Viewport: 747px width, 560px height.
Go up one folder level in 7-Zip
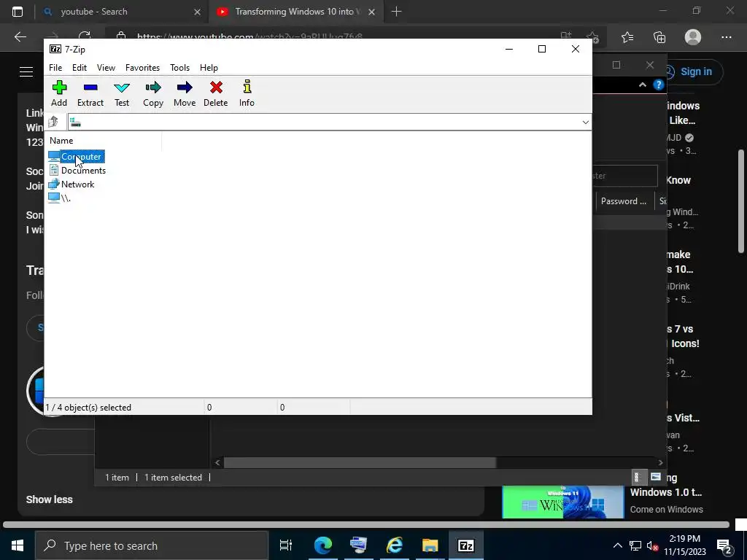tap(53, 122)
